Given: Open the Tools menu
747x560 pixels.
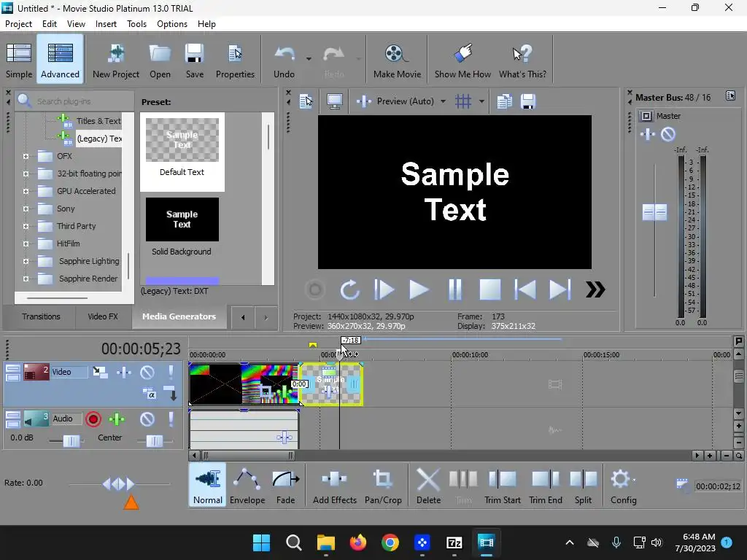Looking at the screenshot, I should pos(136,24).
